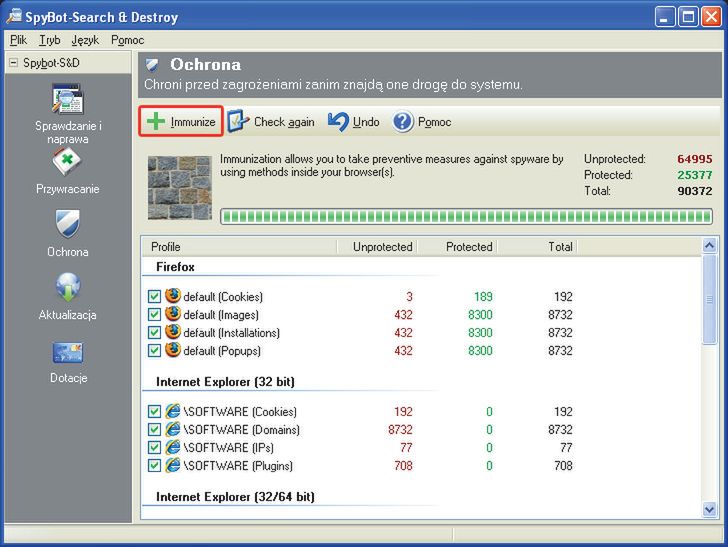Uncheck Firefox default (Images) checkbox
728x547 pixels.
pyautogui.click(x=154, y=314)
